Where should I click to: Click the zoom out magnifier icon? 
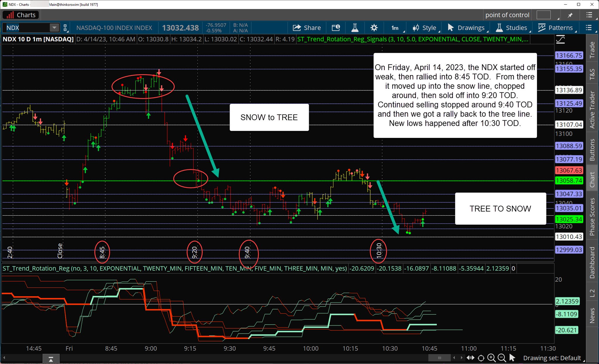(x=502, y=358)
